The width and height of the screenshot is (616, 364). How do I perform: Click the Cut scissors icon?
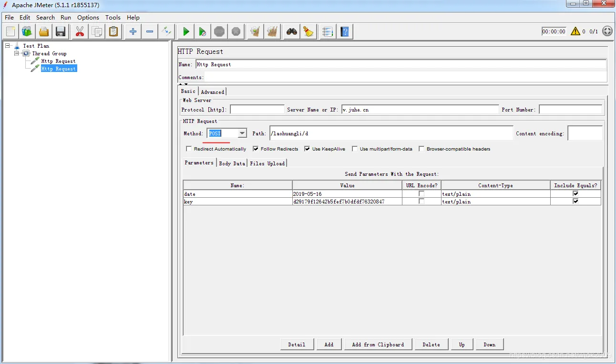point(80,32)
